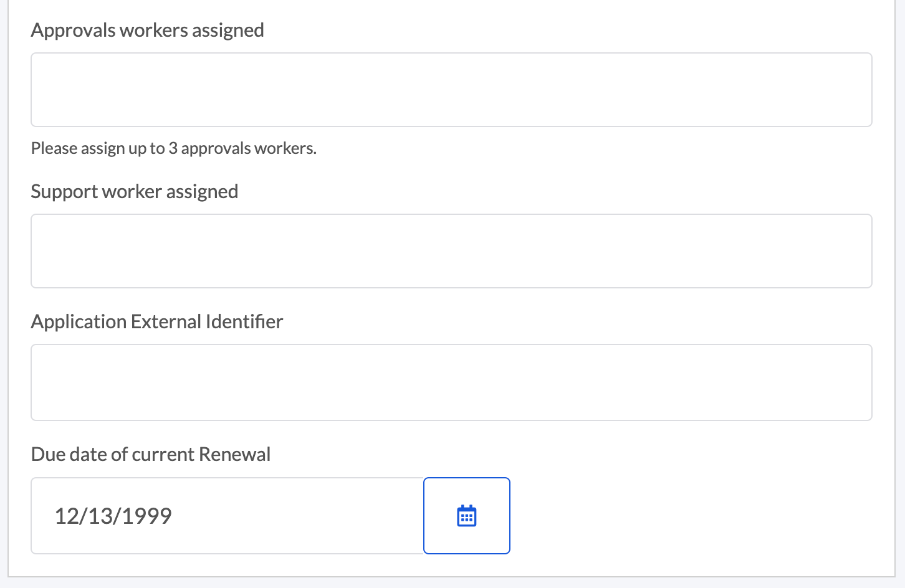Click the Approvals workers assigned field
The width and height of the screenshot is (905, 588).
tap(451, 90)
